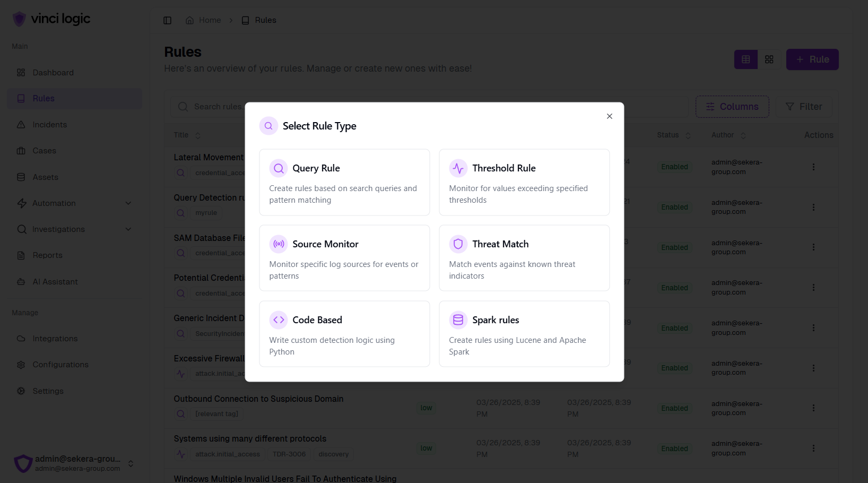Screen dimensions: 868x483
Task: Switch to table view layout
Action: (x=745, y=59)
